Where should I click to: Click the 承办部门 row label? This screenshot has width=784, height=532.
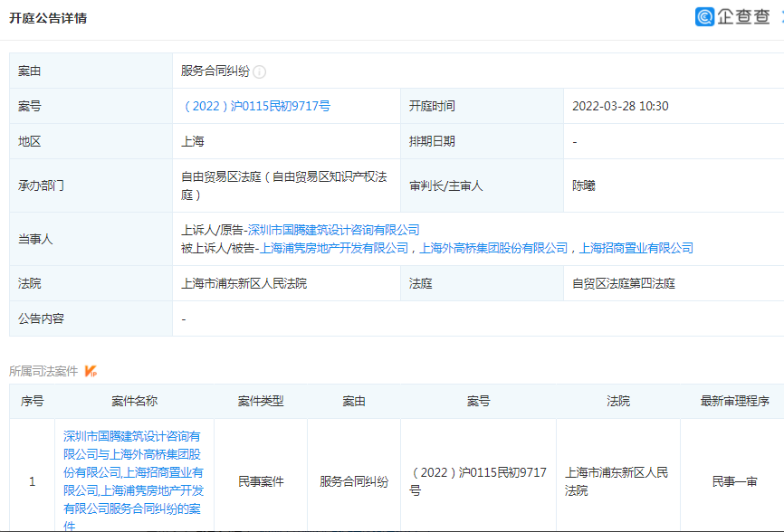pyautogui.click(x=41, y=185)
